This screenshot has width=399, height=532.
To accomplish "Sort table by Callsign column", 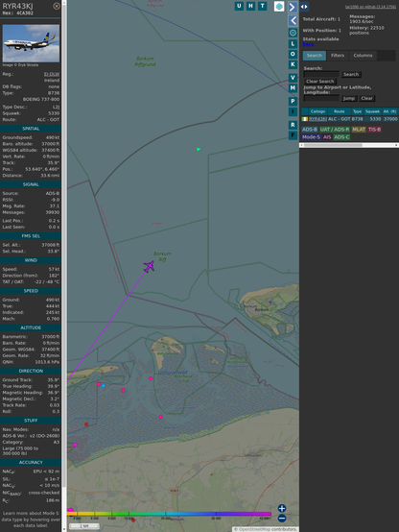I will [x=318, y=111].
